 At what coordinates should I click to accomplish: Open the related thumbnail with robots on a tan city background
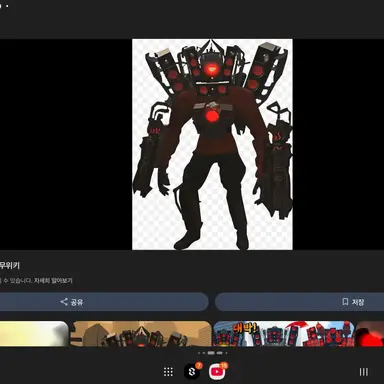(x=142, y=334)
